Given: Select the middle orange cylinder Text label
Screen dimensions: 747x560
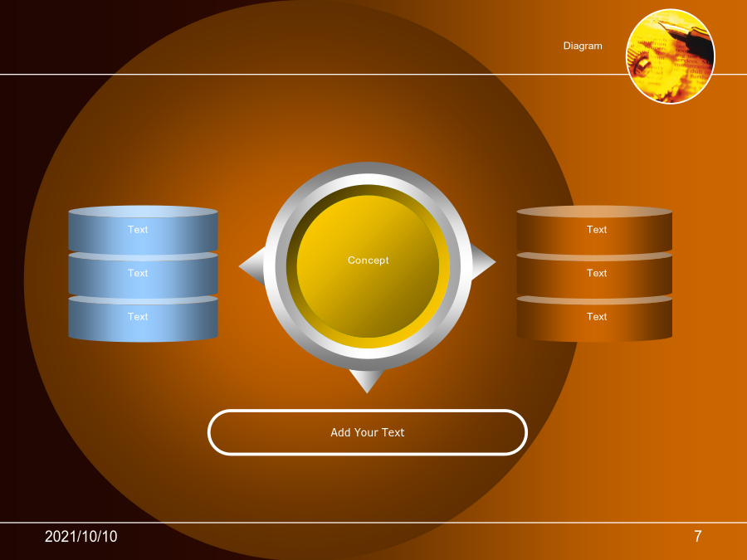Looking at the screenshot, I should point(597,273).
